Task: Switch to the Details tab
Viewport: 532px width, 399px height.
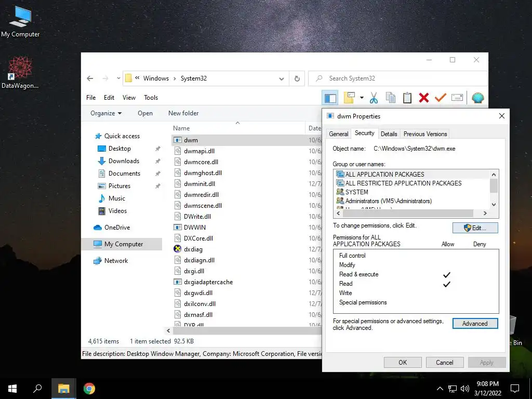Action: click(389, 134)
